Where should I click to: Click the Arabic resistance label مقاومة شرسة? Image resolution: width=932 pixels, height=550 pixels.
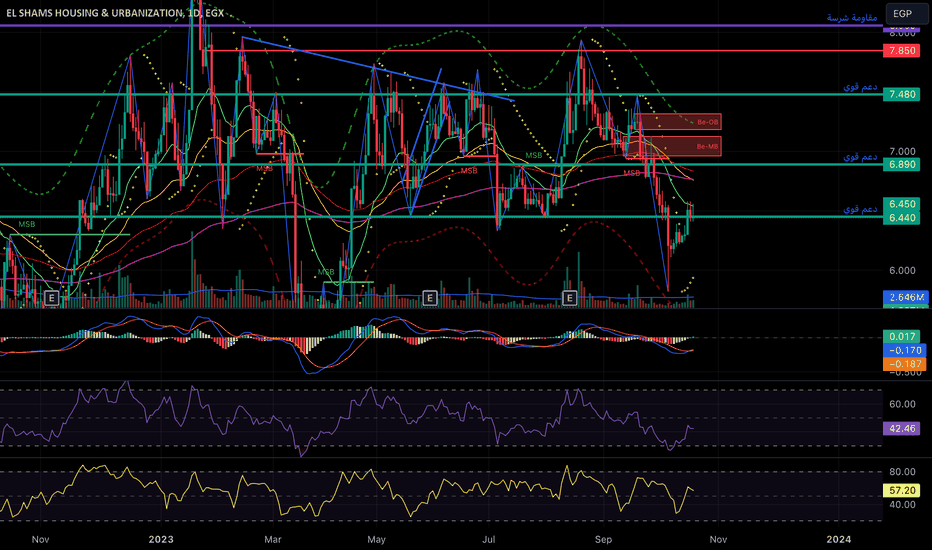click(852, 17)
